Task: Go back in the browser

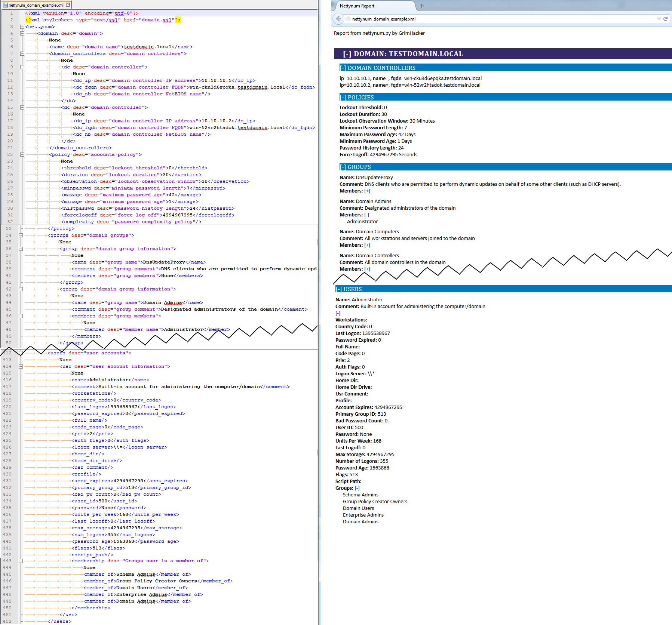Action: click(x=338, y=19)
